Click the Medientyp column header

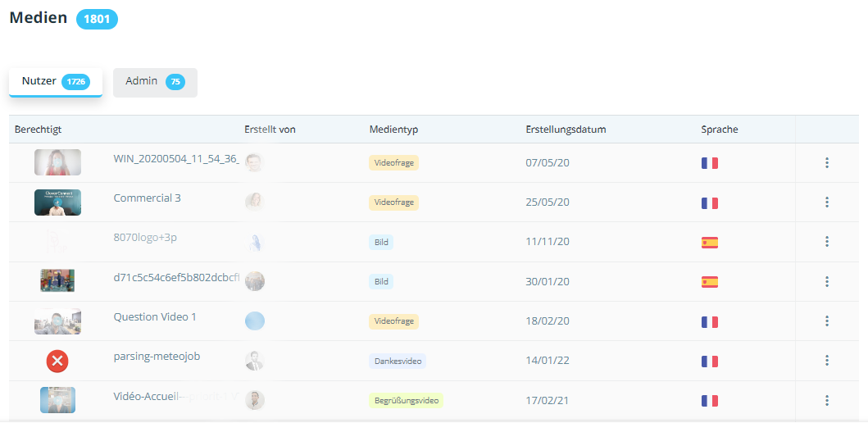(x=393, y=130)
